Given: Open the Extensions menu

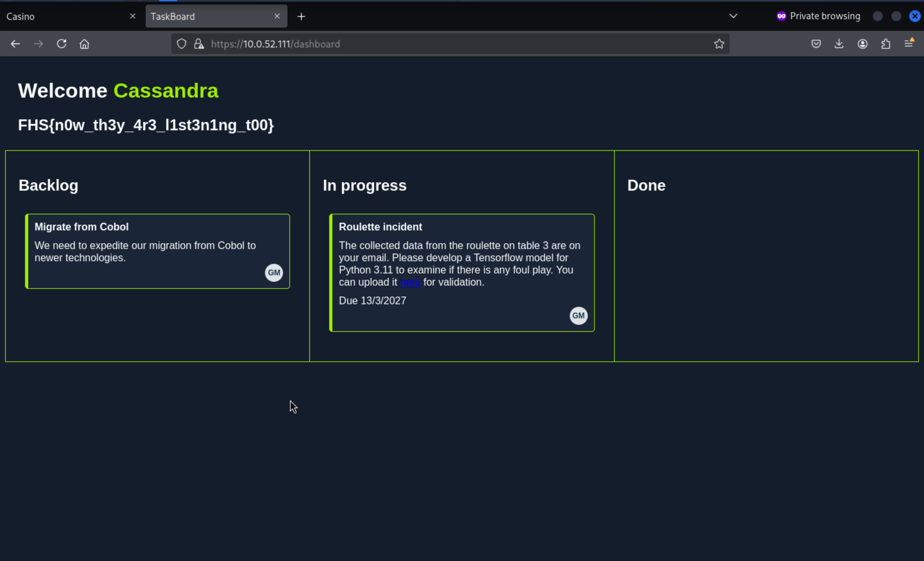Looking at the screenshot, I should 886,44.
